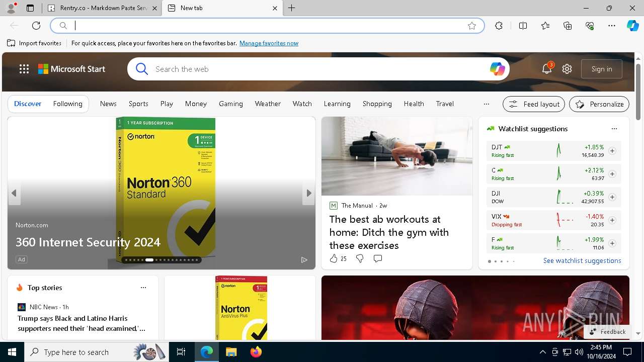Screen dimensions: 644x362
Task: Open the browser profile icon
Action: pyautogui.click(x=11, y=8)
